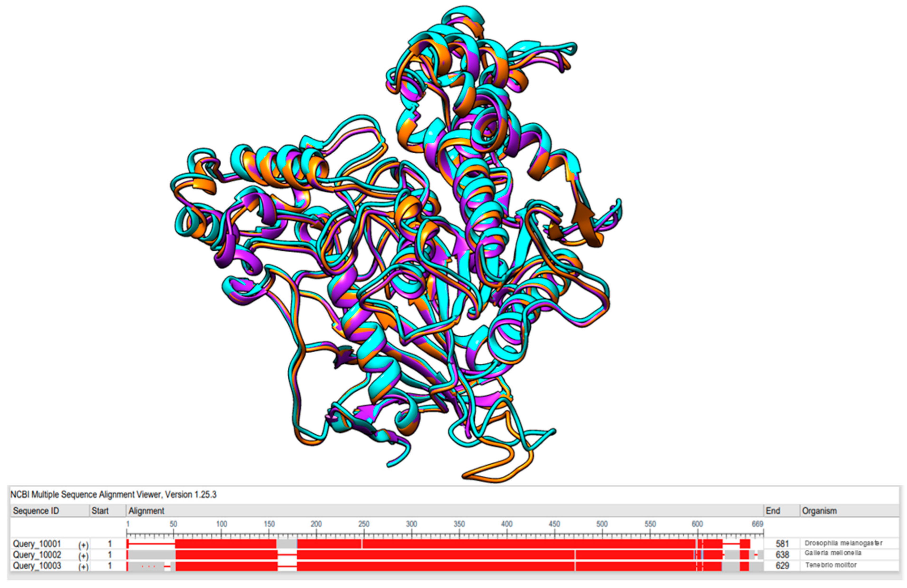Viewport: 907px width, 588px height.
Task: Click the Start column header
Action: (x=100, y=511)
